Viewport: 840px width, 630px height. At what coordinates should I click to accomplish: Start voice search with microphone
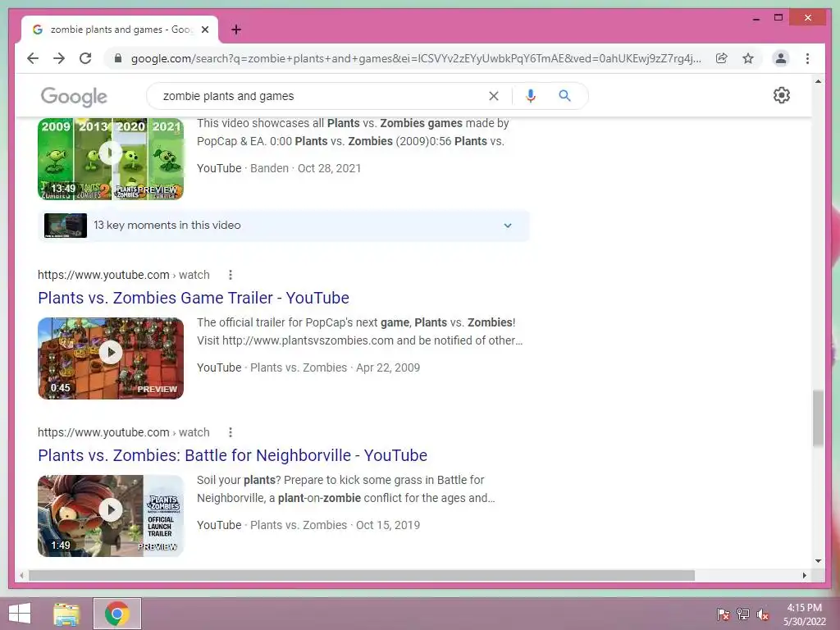point(531,96)
